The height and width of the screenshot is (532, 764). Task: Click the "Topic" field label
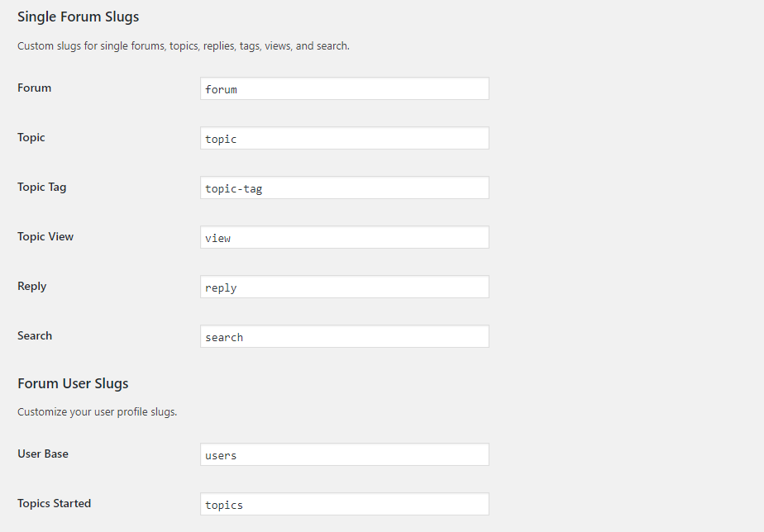point(31,138)
